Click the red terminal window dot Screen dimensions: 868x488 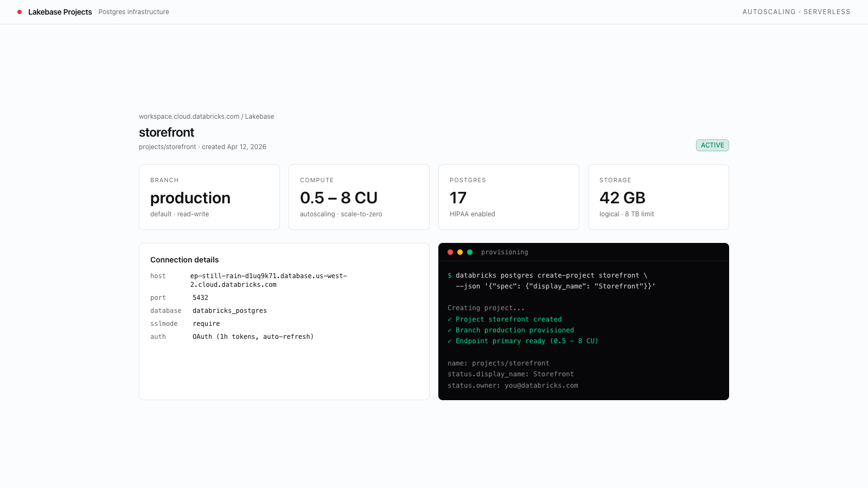pyautogui.click(x=450, y=252)
